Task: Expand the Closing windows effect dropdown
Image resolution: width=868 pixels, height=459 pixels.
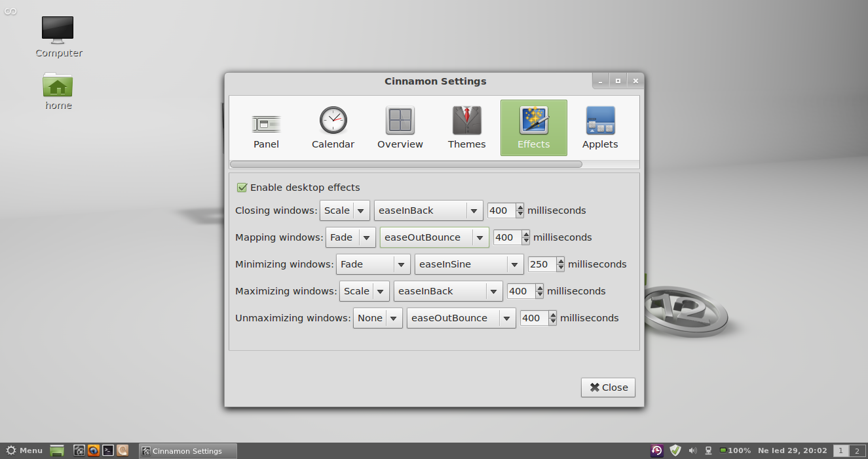Action: pyautogui.click(x=345, y=210)
